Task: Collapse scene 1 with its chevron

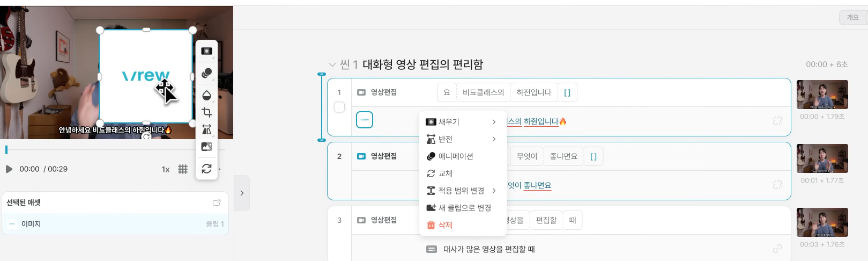Action: click(332, 64)
